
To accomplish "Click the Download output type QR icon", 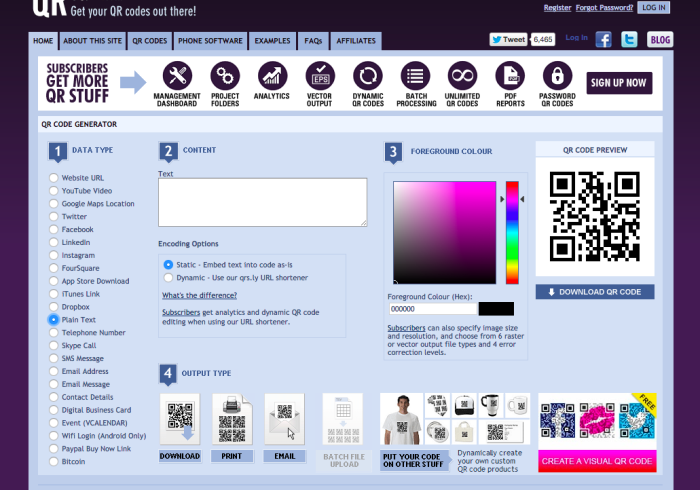I will [x=180, y=419].
